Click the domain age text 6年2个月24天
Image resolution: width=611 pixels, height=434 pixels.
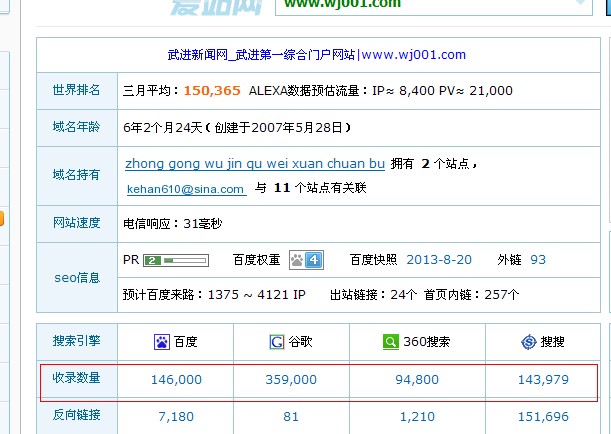click(x=163, y=128)
